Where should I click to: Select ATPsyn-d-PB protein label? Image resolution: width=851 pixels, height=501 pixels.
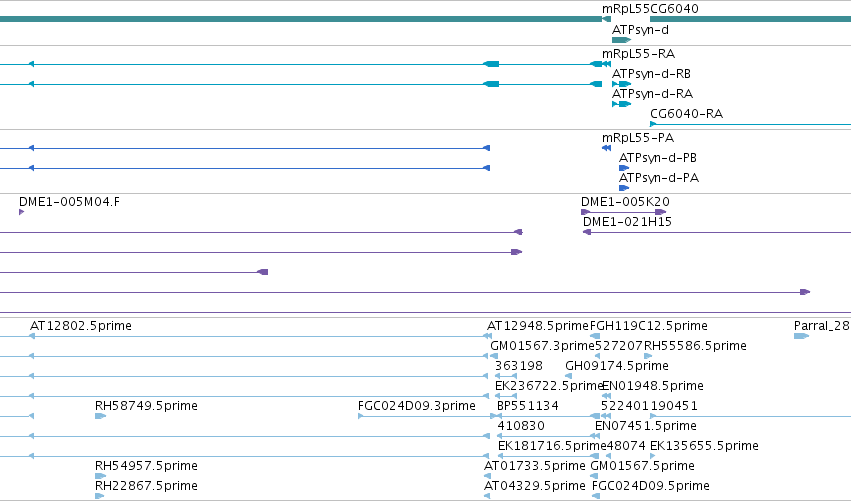658,158
